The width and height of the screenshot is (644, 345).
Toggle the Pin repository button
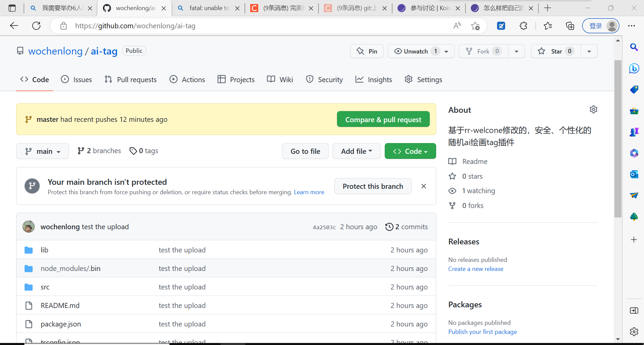click(x=367, y=51)
